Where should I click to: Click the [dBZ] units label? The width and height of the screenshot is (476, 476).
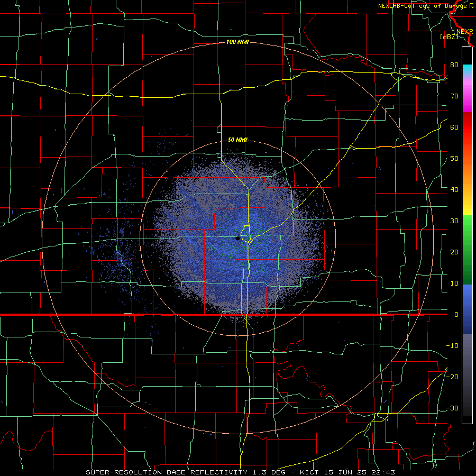click(x=449, y=37)
